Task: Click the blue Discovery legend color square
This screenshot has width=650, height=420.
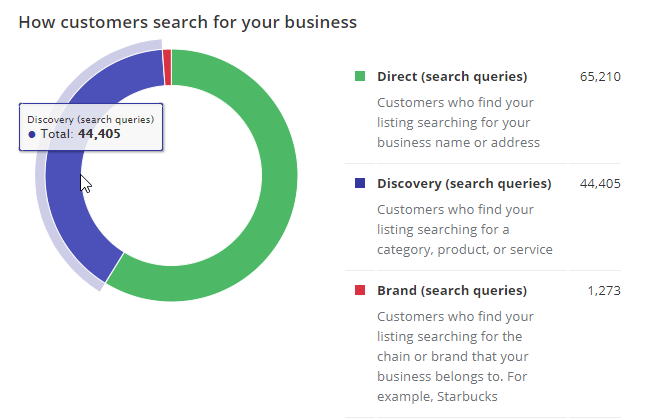Action: 360,184
